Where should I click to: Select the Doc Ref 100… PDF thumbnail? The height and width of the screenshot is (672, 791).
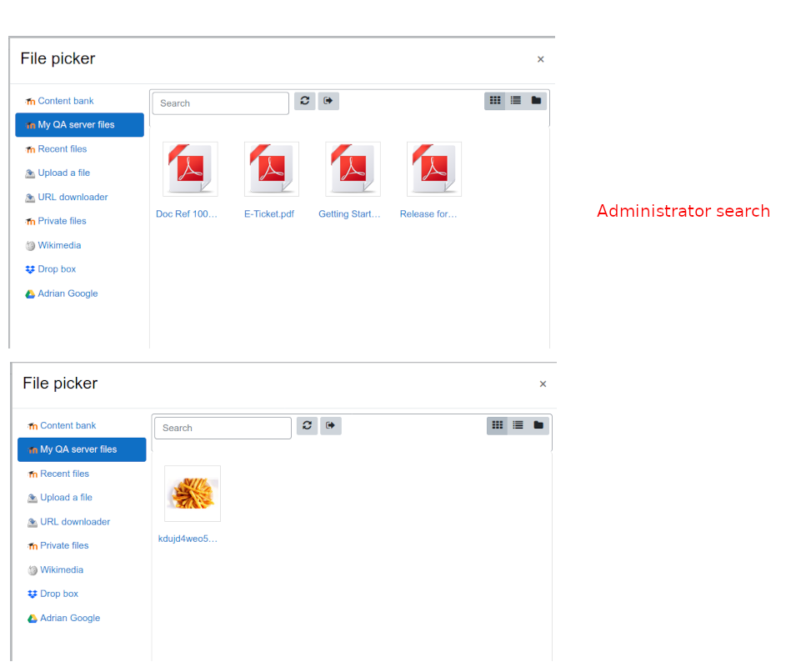click(190, 169)
